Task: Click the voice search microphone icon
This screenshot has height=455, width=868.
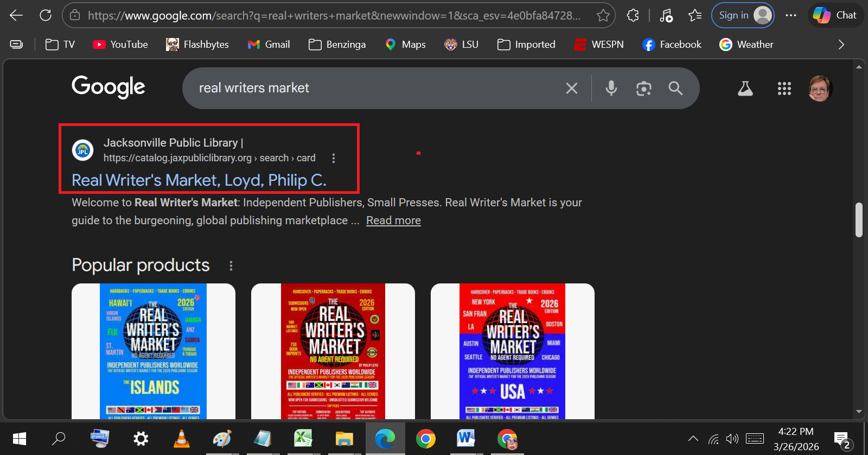Action: pyautogui.click(x=611, y=88)
